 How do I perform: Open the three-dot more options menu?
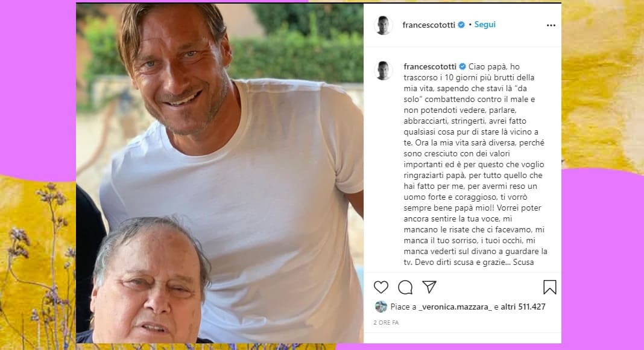pyautogui.click(x=551, y=25)
